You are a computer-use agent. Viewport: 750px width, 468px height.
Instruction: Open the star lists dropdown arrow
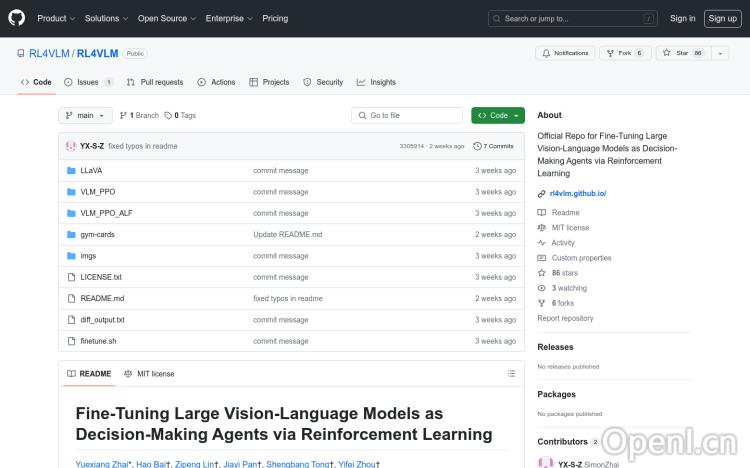pyautogui.click(x=719, y=53)
